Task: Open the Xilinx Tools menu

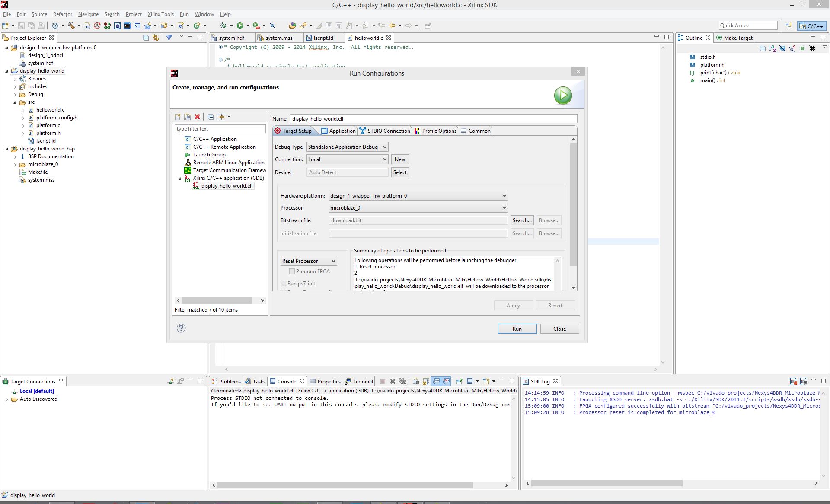Action: tap(160, 14)
